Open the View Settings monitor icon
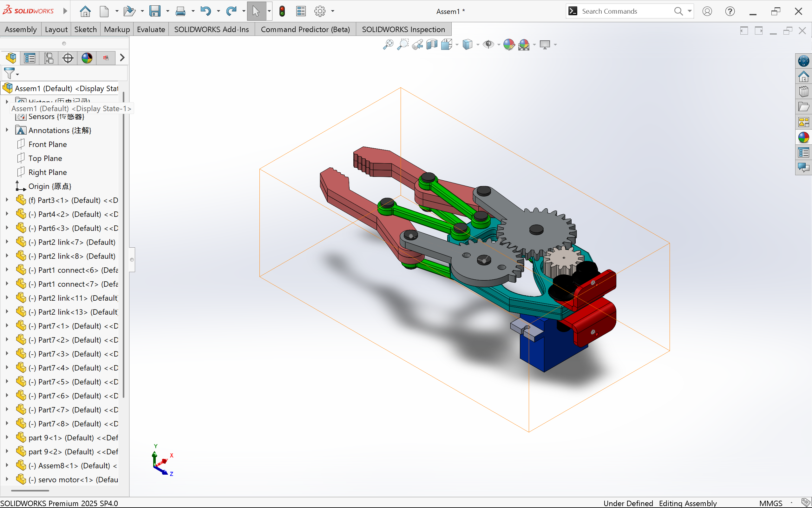This screenshot has height=508, width=812. (x=545, y=44)
